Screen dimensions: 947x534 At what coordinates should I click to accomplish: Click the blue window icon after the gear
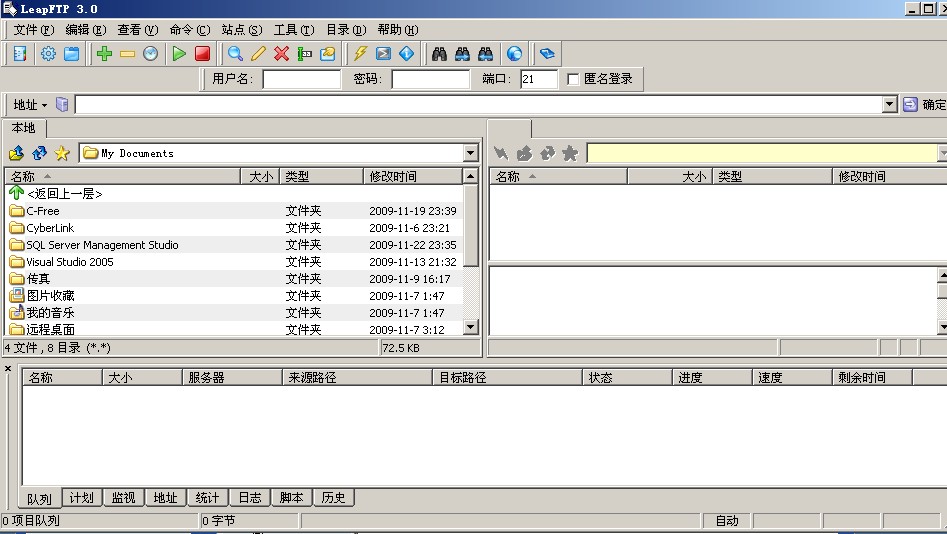pos(72,54)
